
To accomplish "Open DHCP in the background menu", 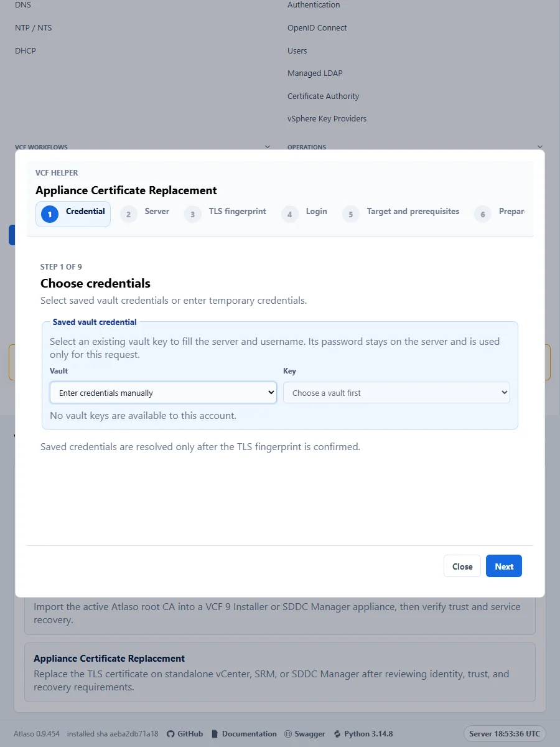I will point(26,50).
